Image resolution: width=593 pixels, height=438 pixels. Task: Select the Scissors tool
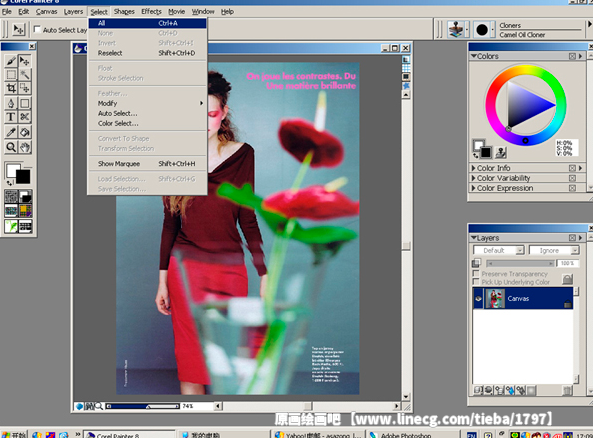pyautogui.click(x=25, y=117)
